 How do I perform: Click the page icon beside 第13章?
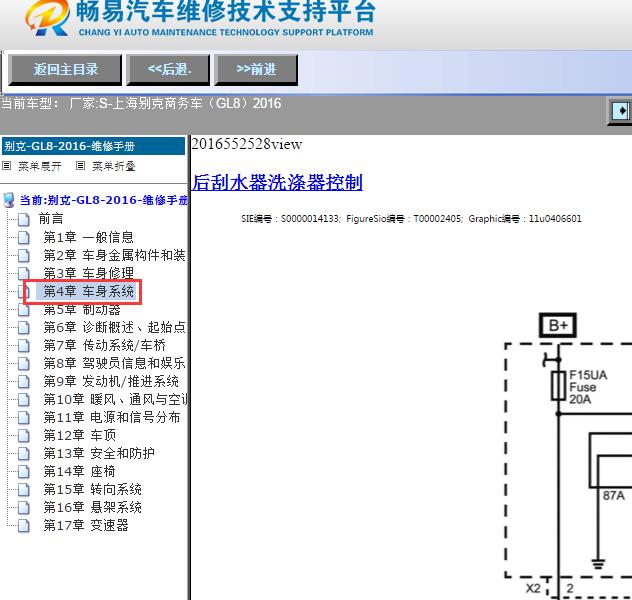click(x=23, y=454)
